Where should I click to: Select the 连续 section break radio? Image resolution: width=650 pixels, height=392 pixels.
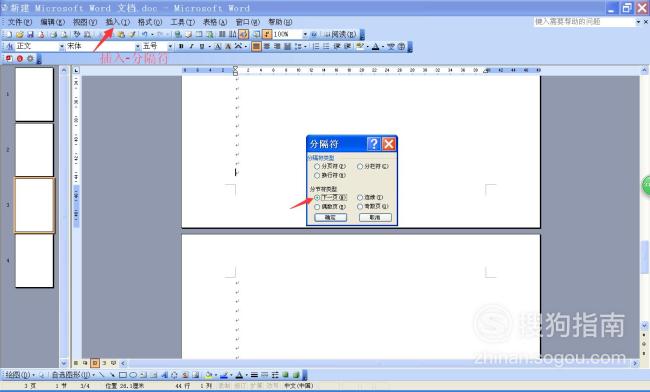tap(370, 198)
